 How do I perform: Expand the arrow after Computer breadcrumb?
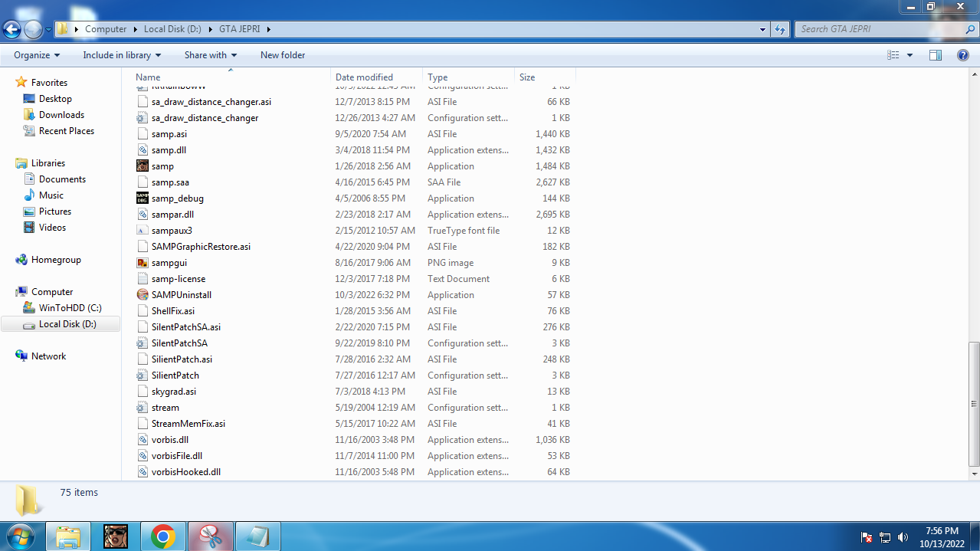(135, 29)
